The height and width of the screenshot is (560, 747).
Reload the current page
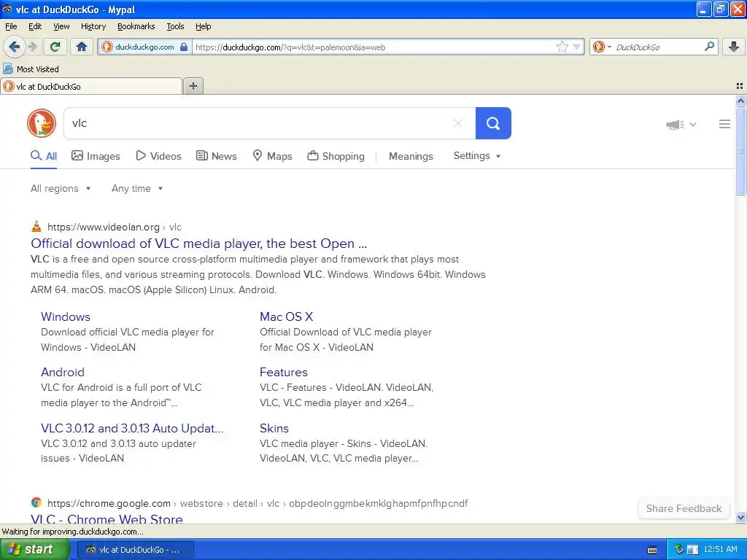(55, 47)
